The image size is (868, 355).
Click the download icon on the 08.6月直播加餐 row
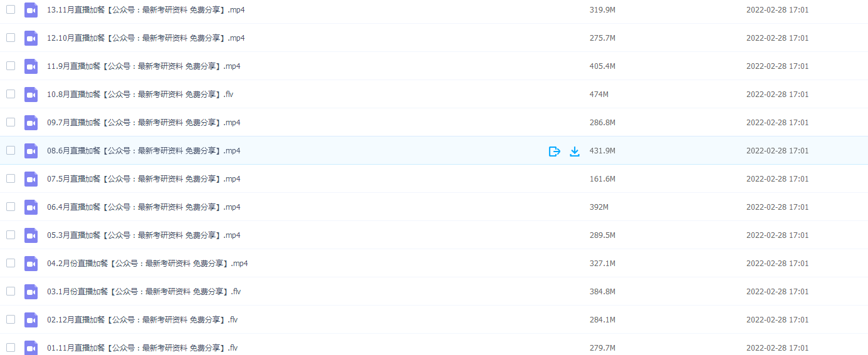point(575,151)
